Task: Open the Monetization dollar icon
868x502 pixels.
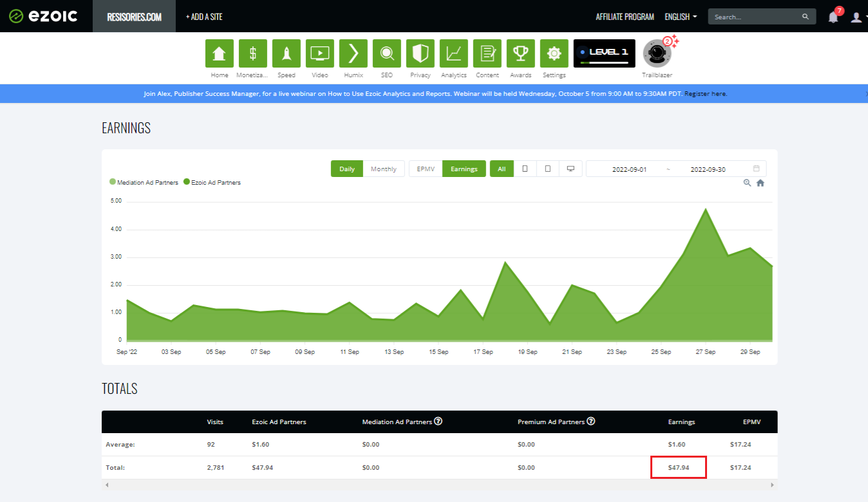Action: [252, 53]
